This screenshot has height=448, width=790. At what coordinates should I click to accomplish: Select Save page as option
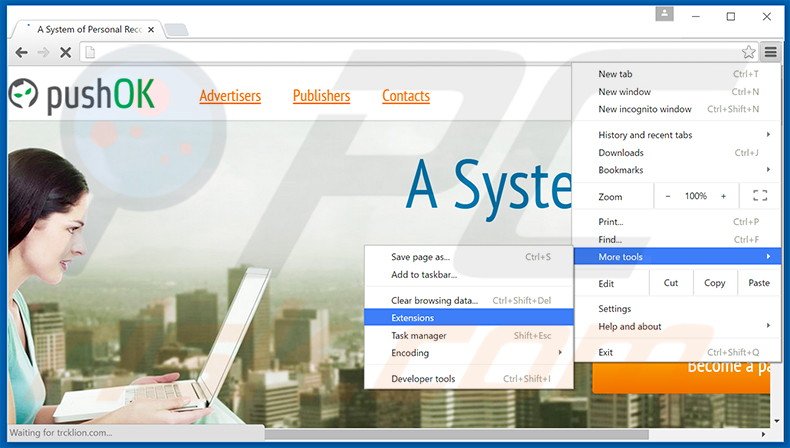click(x=469, y=257)
